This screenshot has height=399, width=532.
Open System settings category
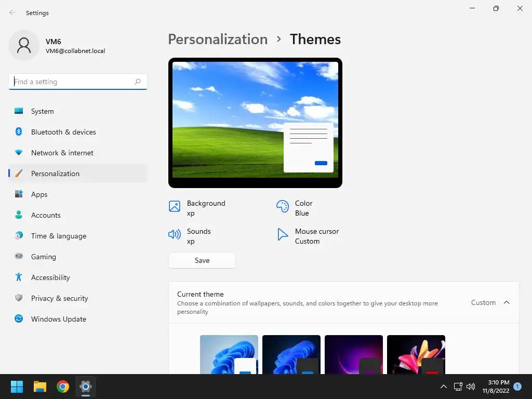click(x=78, y=111)
